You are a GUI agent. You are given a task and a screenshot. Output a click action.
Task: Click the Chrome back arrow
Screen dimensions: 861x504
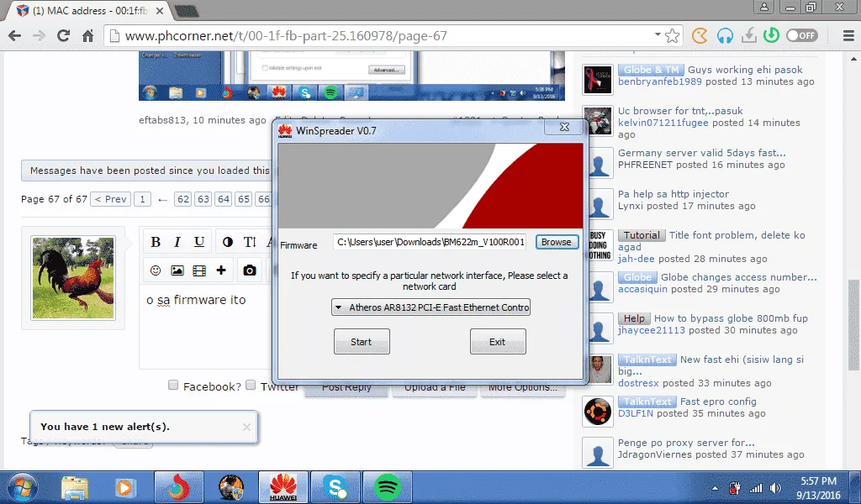15,35
